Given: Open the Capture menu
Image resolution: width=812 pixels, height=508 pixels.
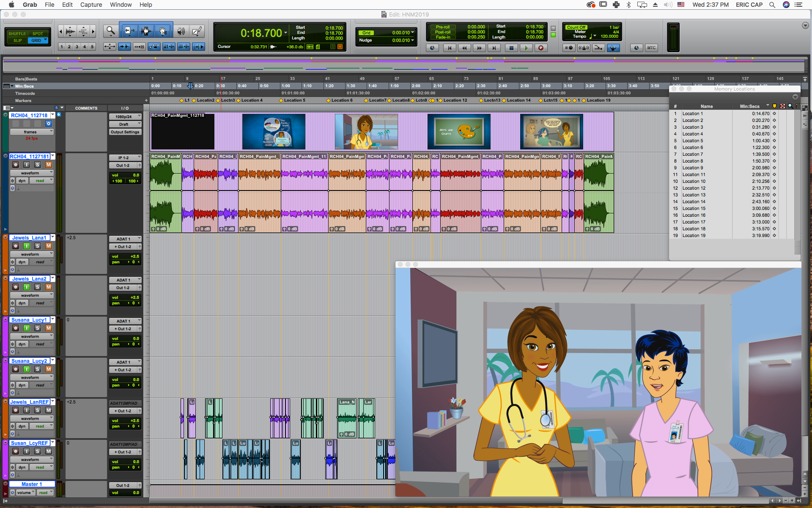Looking at the screenshot, I should (91, 5).
